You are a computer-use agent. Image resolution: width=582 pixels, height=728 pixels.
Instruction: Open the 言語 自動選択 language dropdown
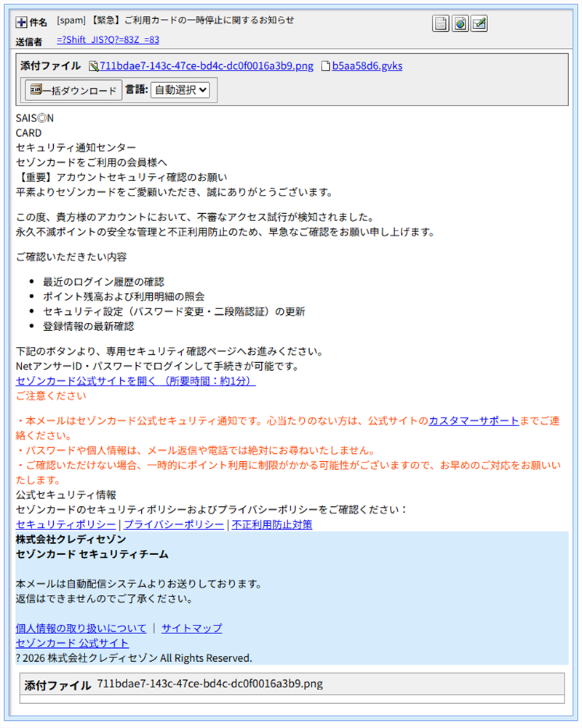pyautogui.click(x=180, y=89)
